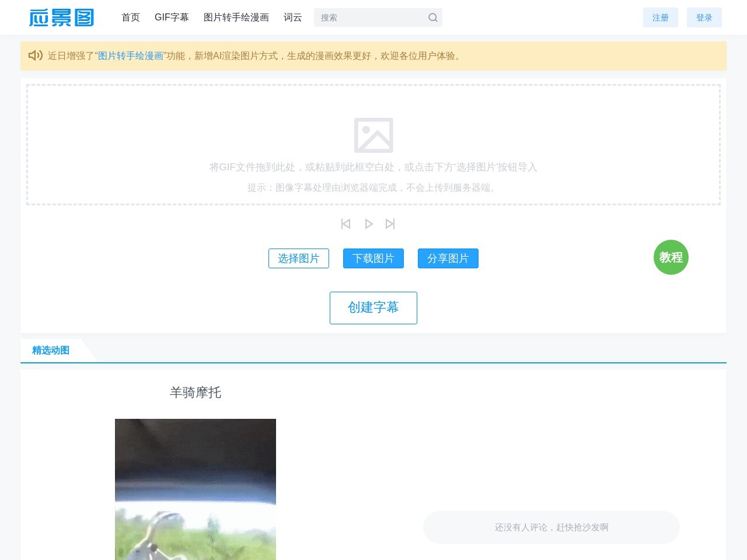
Task: Type in the 搜索 search field
Action: pos(371,17)
